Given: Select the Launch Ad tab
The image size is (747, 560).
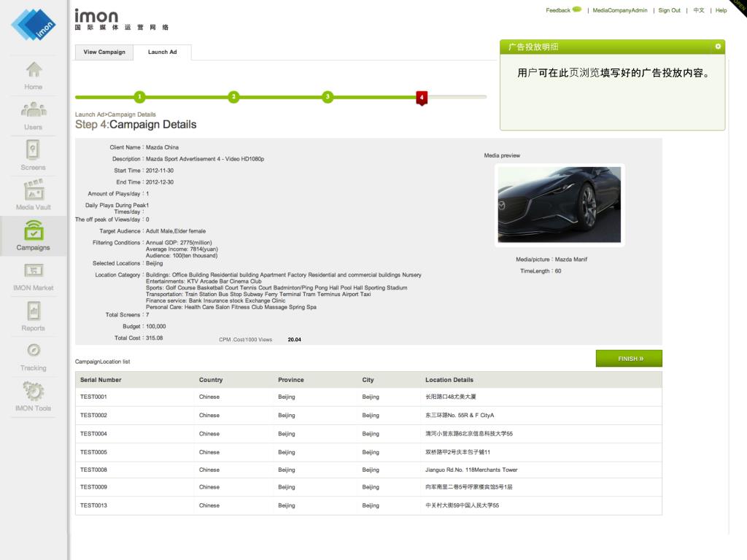Looking at the screenshot, I should click(x=163, y=52).
